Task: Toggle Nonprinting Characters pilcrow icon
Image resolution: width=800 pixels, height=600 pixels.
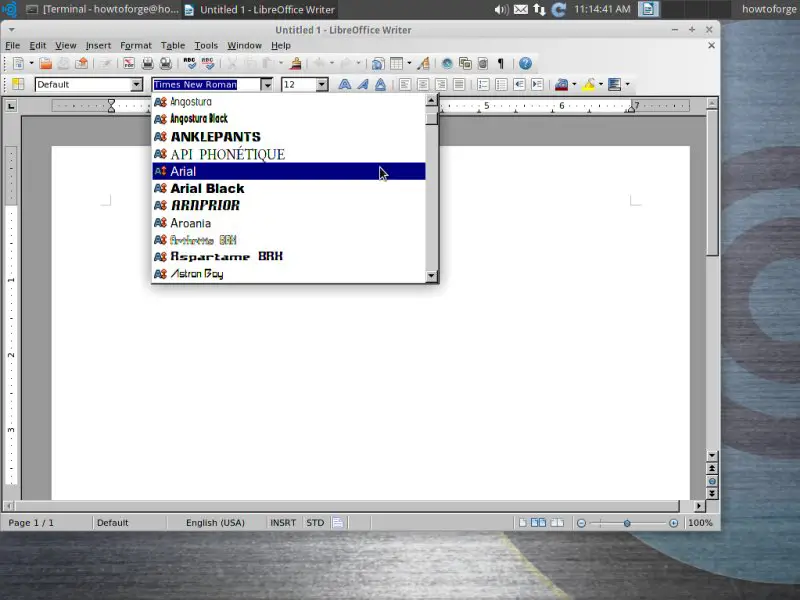Action: [501, 63]
